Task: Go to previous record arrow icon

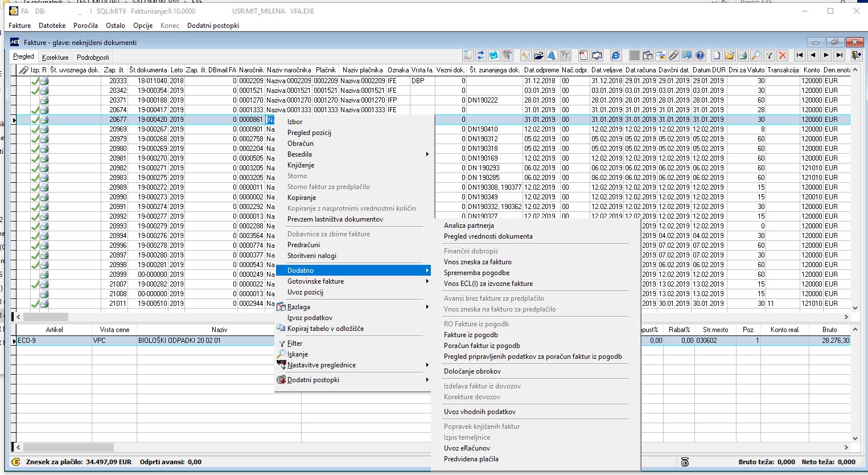Action: tap(813, 55)
